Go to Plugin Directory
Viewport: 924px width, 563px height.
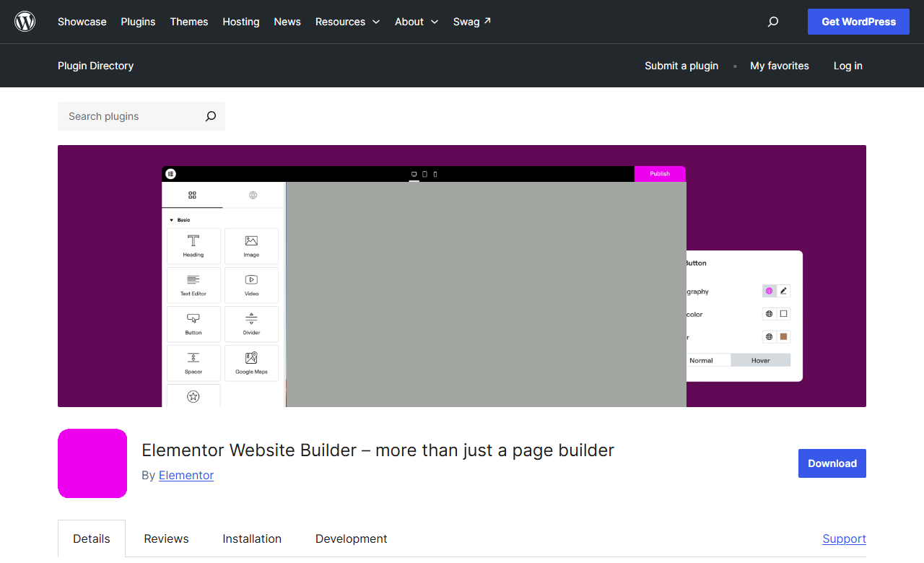[96, 66]
